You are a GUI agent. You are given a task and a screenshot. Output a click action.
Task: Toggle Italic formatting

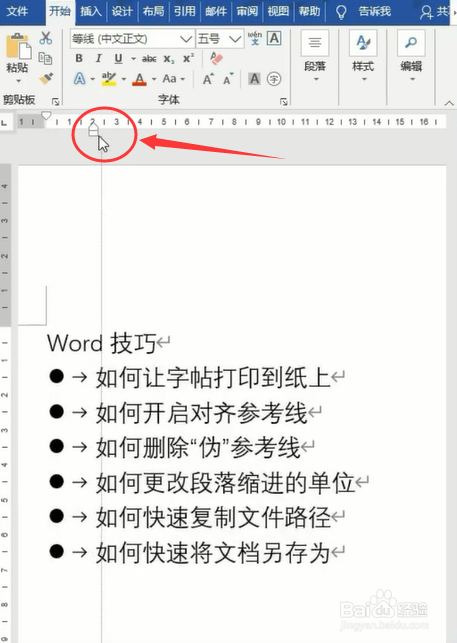pyautogui.click(x=99, y=59)
